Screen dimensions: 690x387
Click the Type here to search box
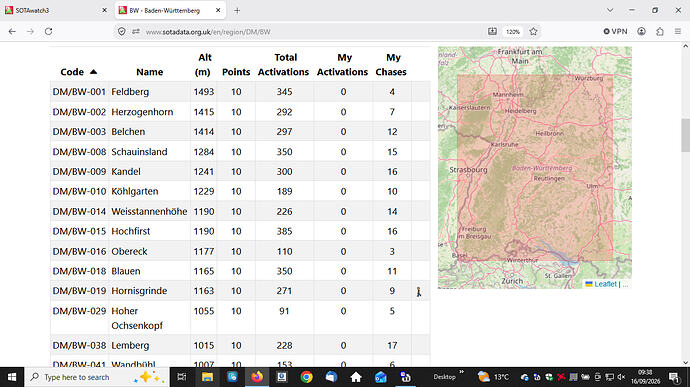coord(97,377)
